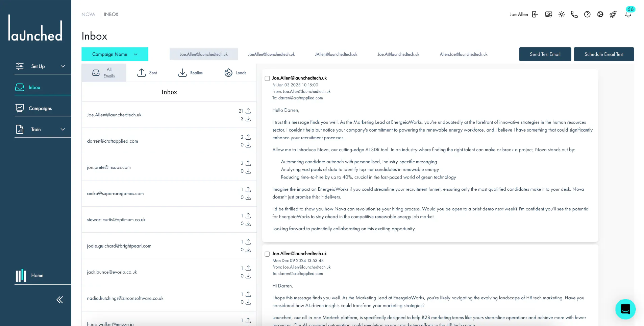Open the Campaign Name dropdown

[x=115, y=54]
